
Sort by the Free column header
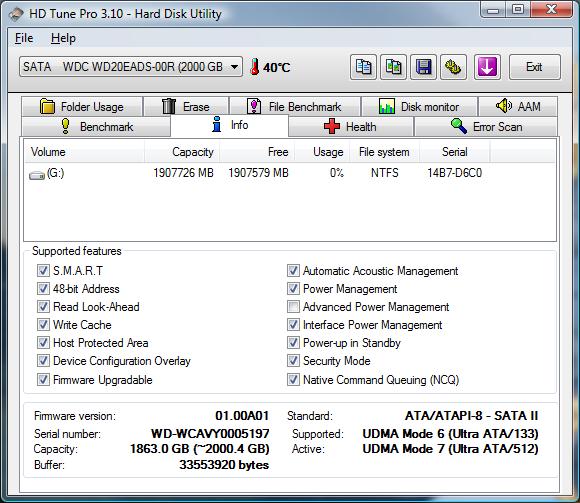coord(257,152)
